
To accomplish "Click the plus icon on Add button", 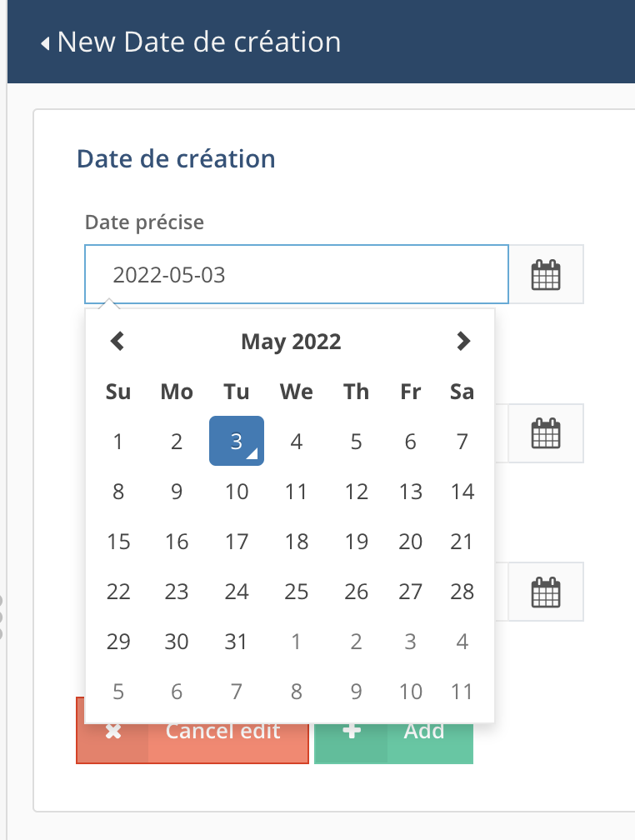I will (352, 731).
